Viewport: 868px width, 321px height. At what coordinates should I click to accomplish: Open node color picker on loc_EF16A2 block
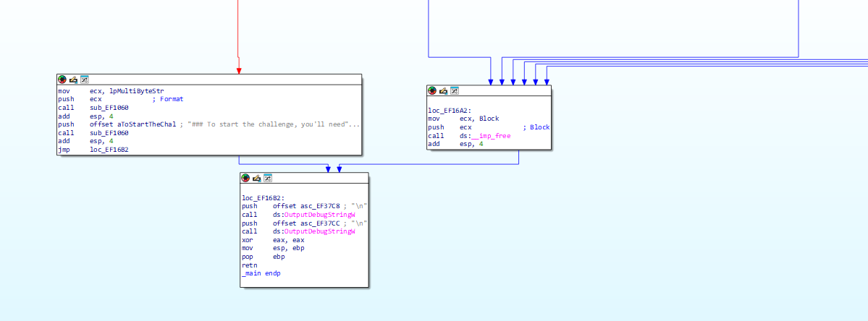coord(432,90)
